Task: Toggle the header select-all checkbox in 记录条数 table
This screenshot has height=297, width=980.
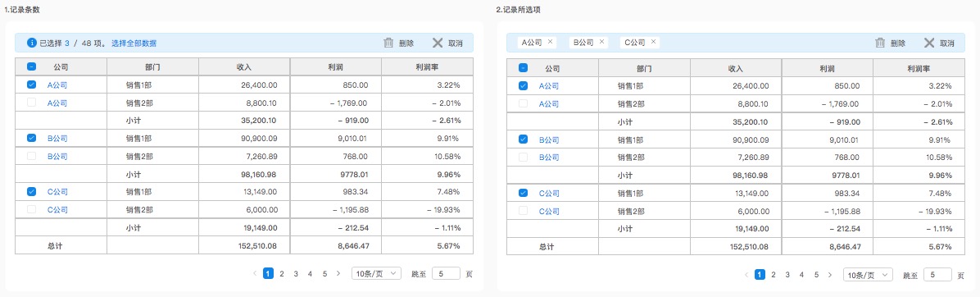Action: tap(31, 67)
